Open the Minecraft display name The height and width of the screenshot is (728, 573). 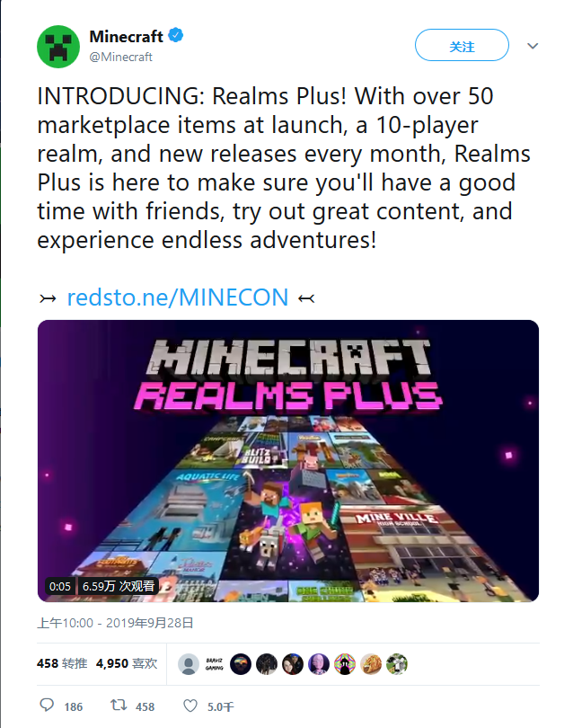(x=127, y=36)
